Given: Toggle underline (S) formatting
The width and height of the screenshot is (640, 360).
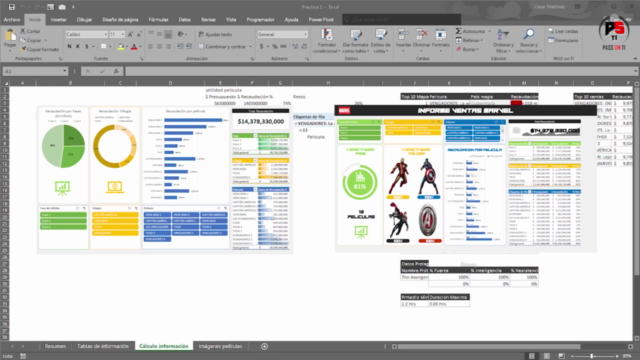Looking at the screenshot, I should pos(87,47).
